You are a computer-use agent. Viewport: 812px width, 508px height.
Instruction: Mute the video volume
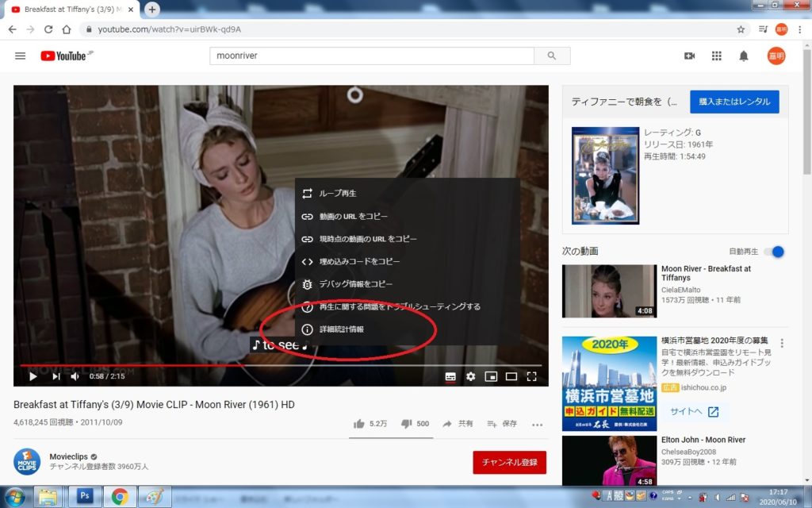pos(75,376)
